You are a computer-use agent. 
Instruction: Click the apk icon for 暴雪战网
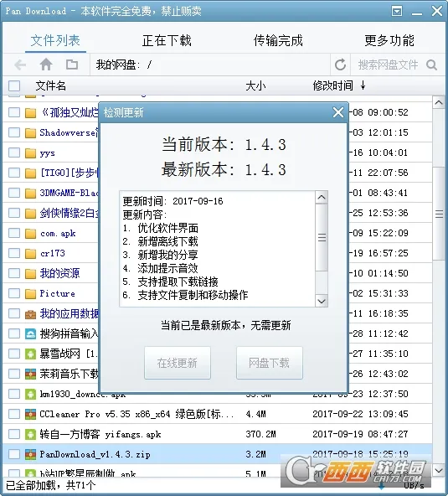pos(30,354)
